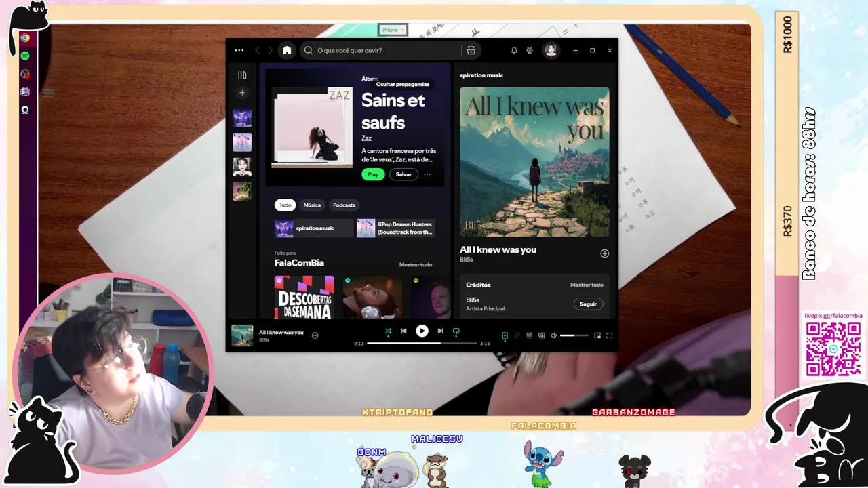Toggle the Now Playing view icon
The image size is (868, 488).
click(505, 335)
